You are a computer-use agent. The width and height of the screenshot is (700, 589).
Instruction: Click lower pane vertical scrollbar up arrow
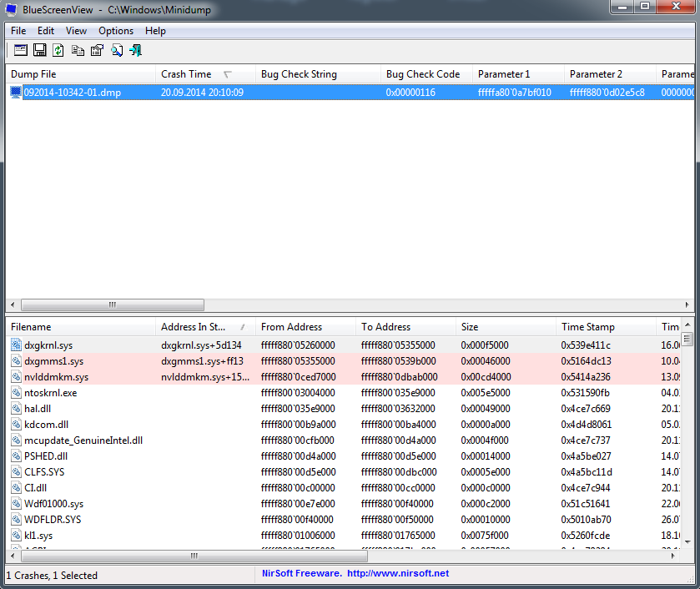(687, 325)
